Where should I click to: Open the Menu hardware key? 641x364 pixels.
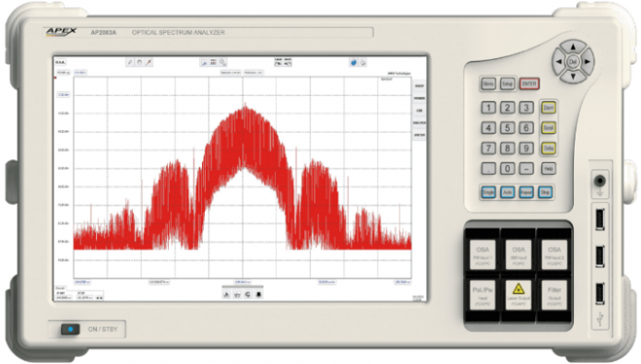pyautogui.click(x=488, y=84)
